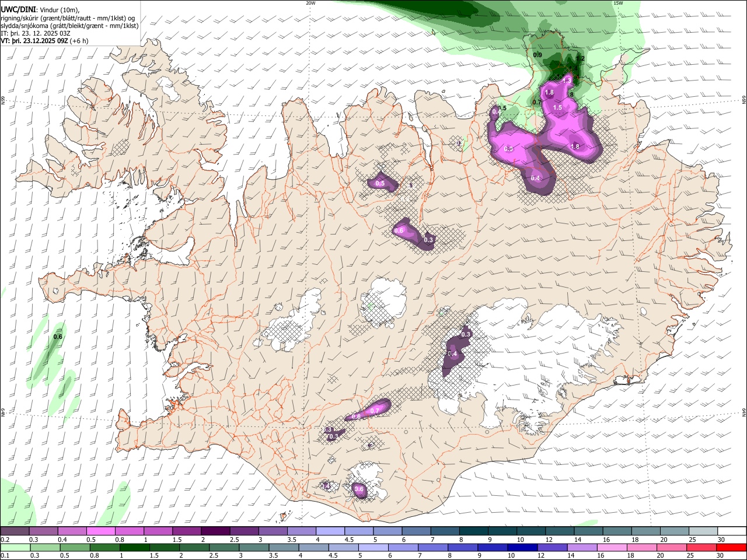747x560 pixels.
Task: Select the 0.9 value on the green area in the north
Action: pyautogui.click(x=537, y=55)
